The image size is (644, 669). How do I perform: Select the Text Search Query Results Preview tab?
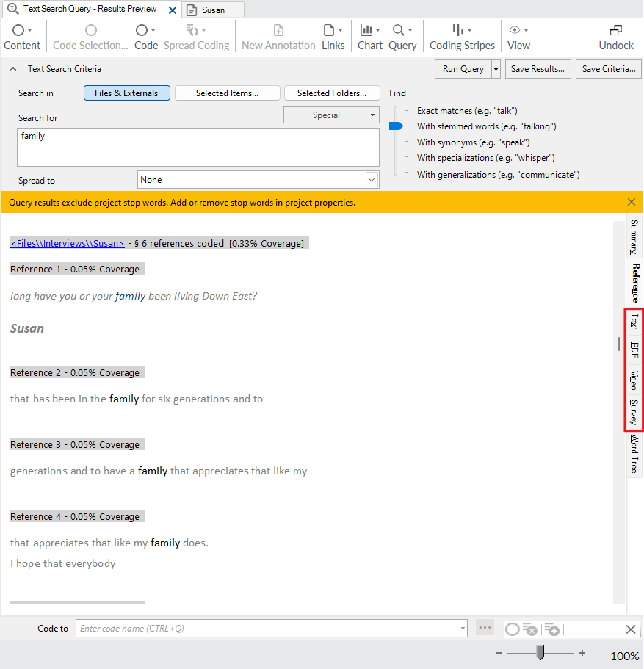point(90,9)
